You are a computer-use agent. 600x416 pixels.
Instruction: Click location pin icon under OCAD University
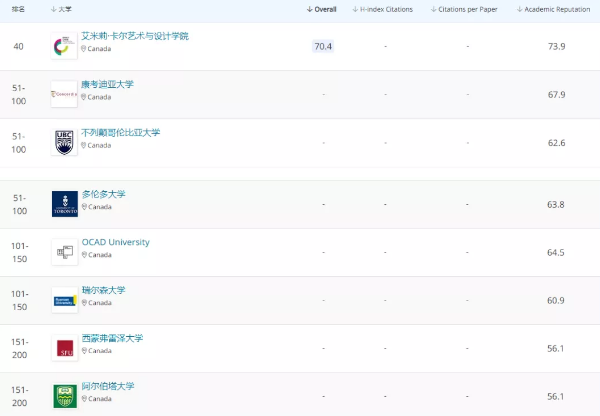pyautogui.click(x=84, y=254)
